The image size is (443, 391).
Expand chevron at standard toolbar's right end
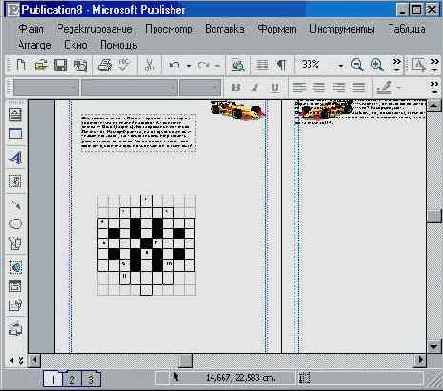pyautogui.click(x=434, y=65)
